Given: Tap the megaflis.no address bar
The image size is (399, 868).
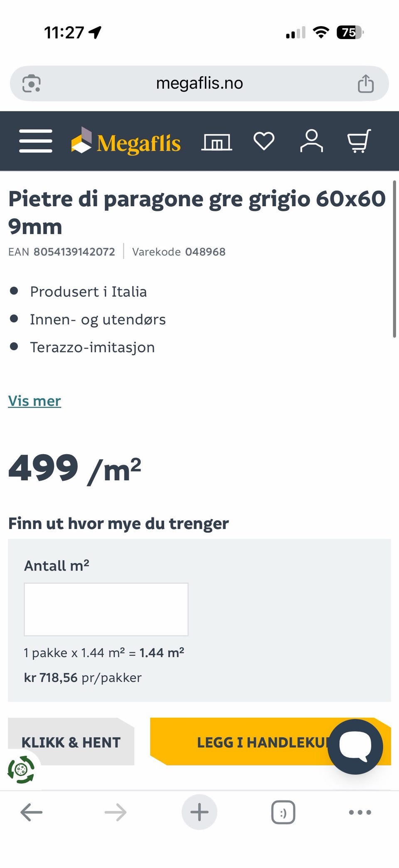Looking at the screenshot, I should tap(199, 83).
